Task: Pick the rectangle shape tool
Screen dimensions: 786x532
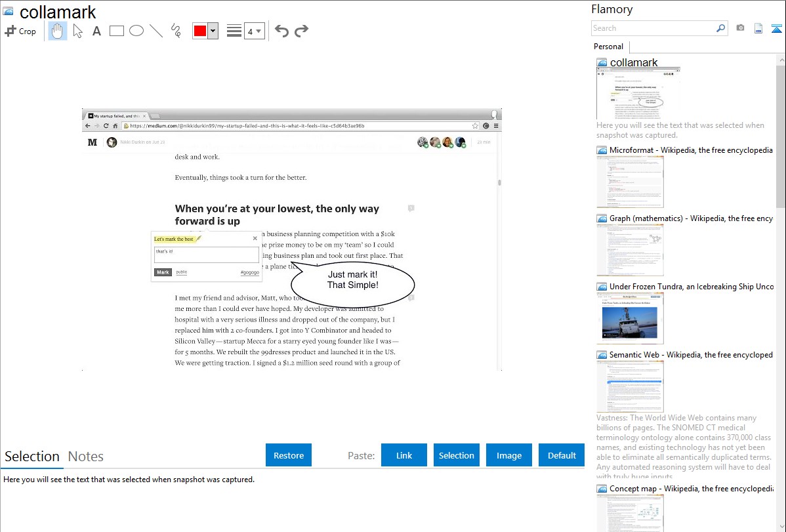Action: [117, 31]
